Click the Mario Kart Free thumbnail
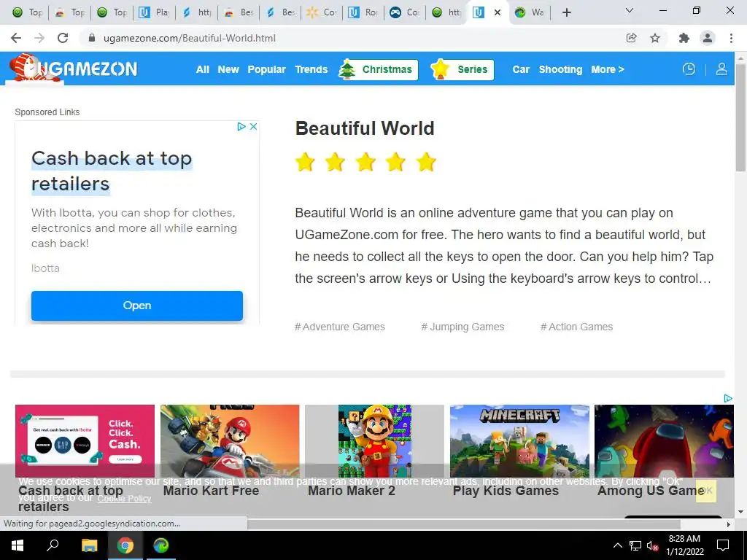The height and width of the screenshot is (560, 747). [x=230, y=441]
